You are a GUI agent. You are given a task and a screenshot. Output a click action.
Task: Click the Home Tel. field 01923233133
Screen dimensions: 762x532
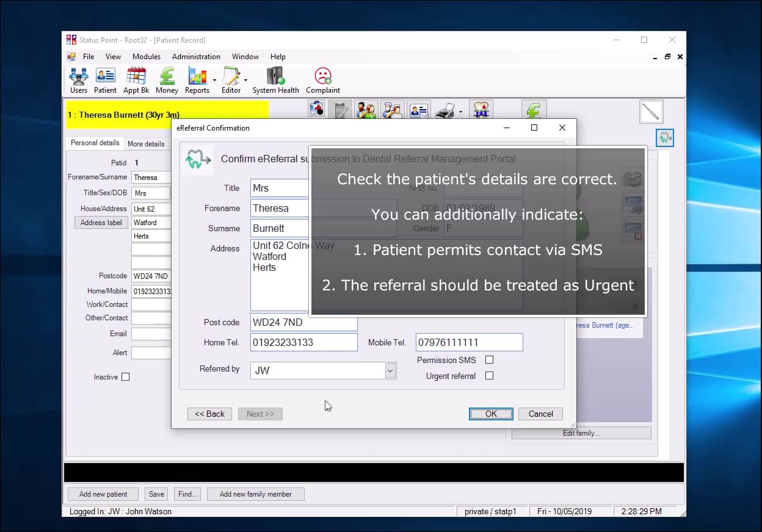303,342
